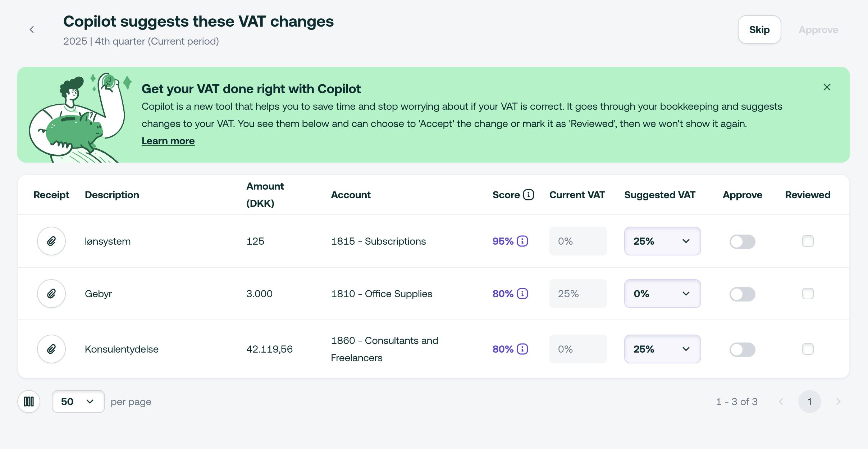This screenshot has height=449, width=868.
Task: Open the column settings icon below the table
Action: pyautogui.click(x=29, y=402)
